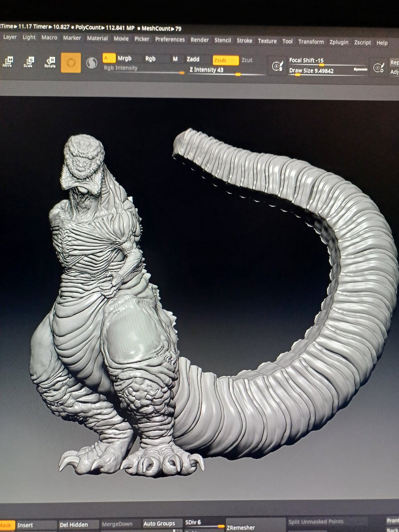Open the Render menu
399x532 pixels.
pos(199,40)
